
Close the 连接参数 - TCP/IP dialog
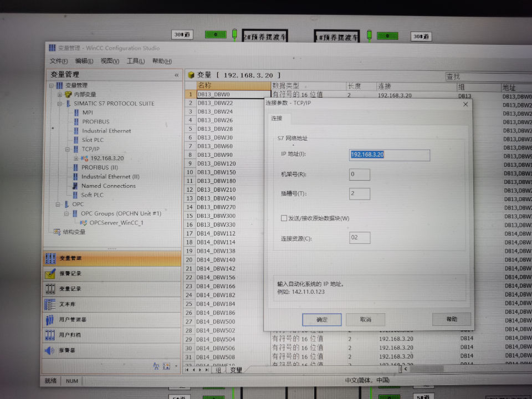tap(465, 105)
